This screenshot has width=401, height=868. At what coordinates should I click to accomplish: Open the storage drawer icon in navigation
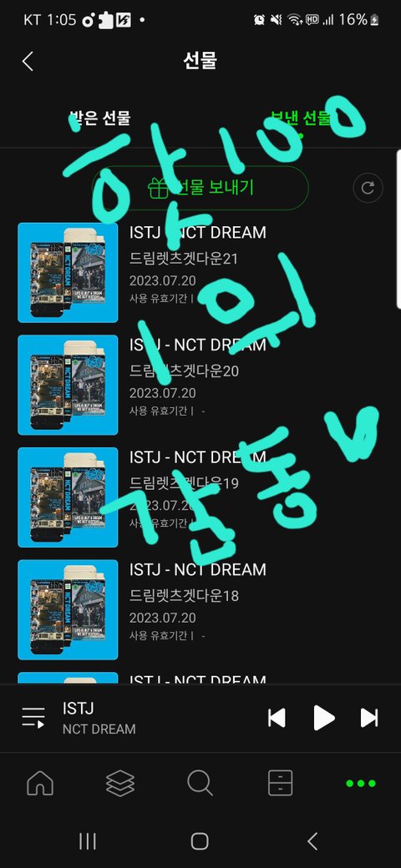(280, 783)
